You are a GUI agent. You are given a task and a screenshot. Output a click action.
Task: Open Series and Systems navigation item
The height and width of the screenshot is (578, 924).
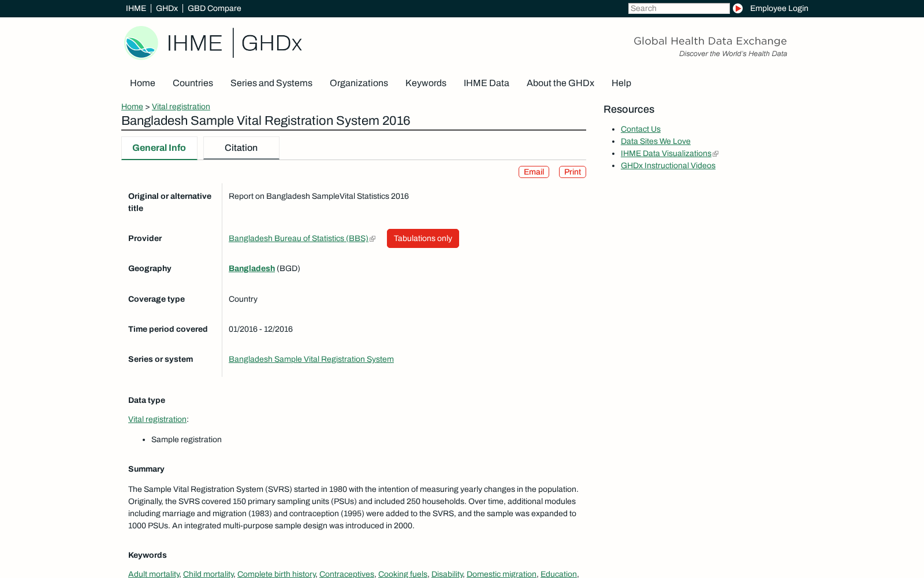(x=271, y=83)
